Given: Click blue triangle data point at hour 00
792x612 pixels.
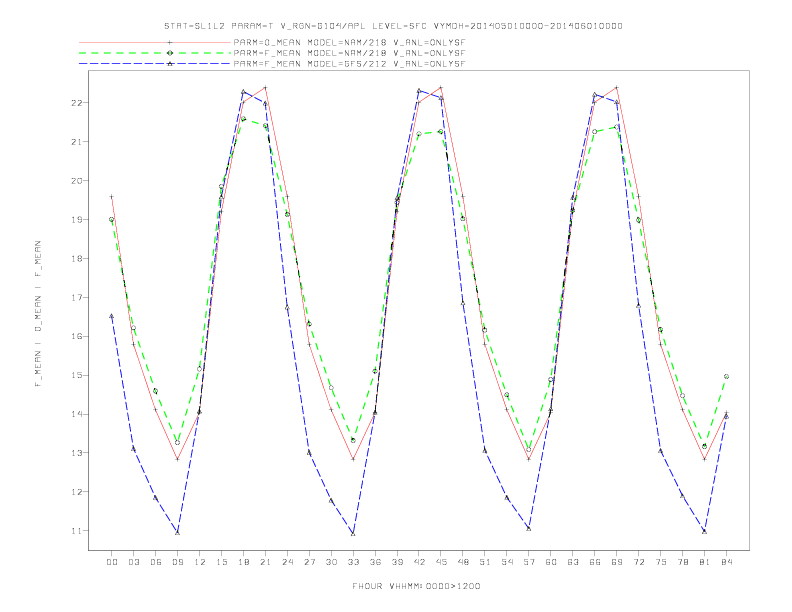Looking at the screenshot, I should (112, 316).
